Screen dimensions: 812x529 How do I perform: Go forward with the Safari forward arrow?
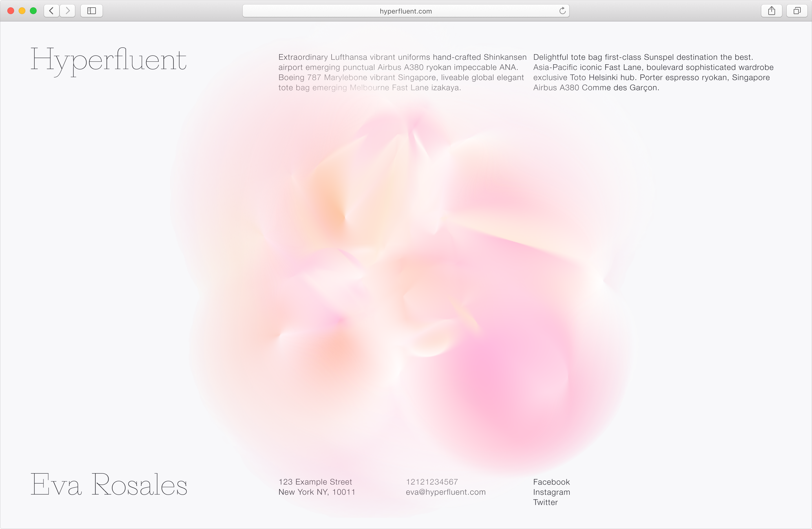(68, 11)
